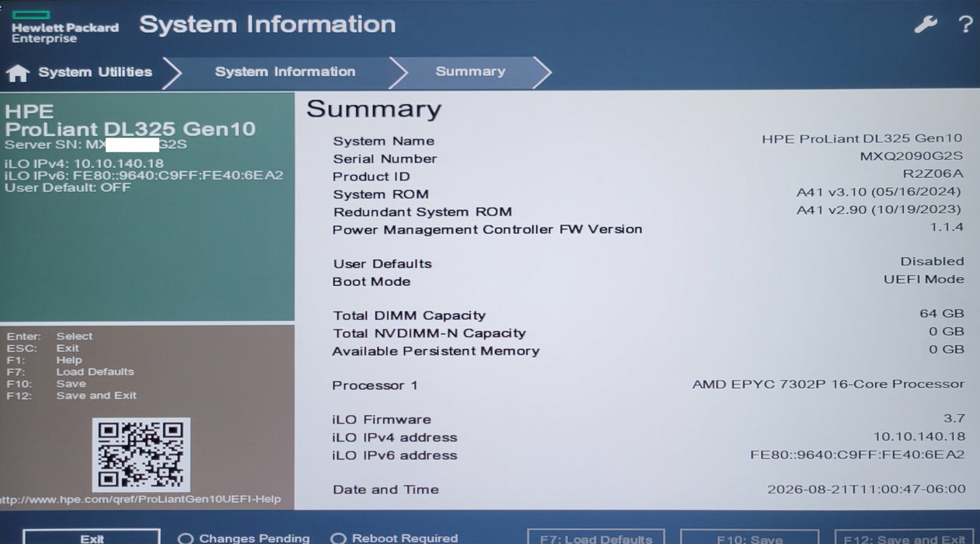Click F12: Save and Exit button
Image resolution: width=980 pixels, height=544 pixels.
coord(905,537)
